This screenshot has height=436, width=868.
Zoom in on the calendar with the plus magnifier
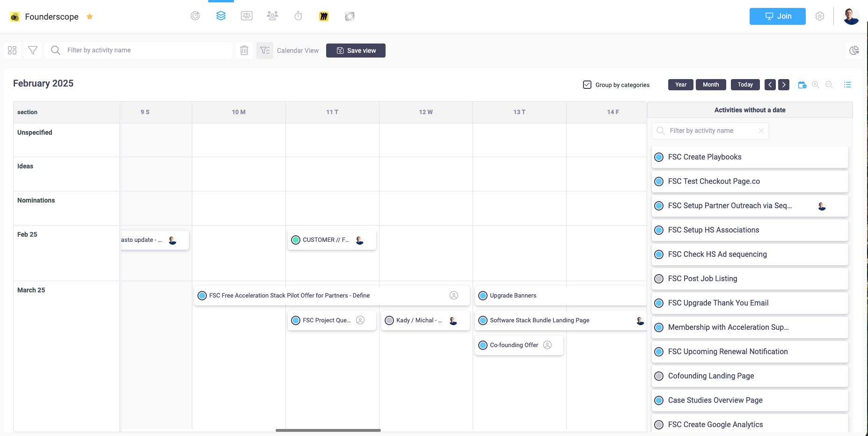coord(816,85)
